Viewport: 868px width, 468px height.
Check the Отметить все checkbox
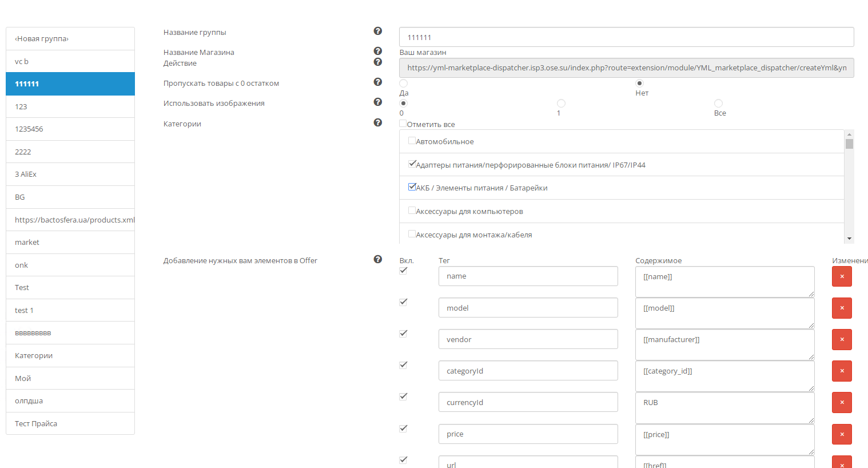(403, 124)
